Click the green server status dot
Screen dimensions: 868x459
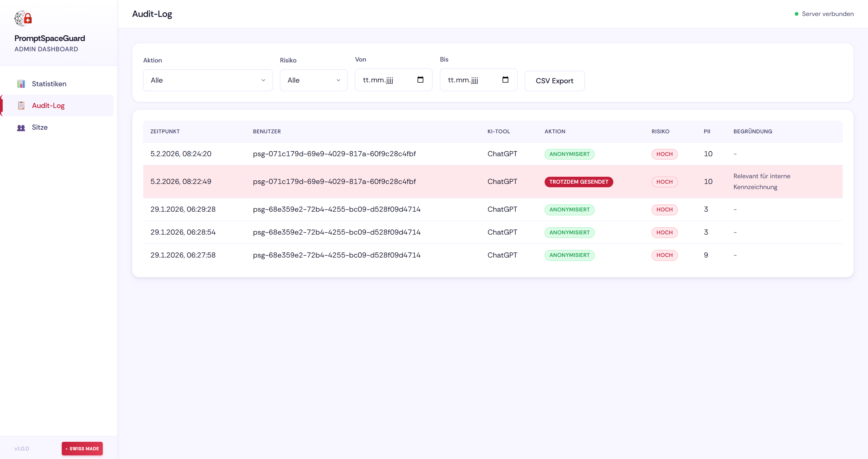(796, 14)
